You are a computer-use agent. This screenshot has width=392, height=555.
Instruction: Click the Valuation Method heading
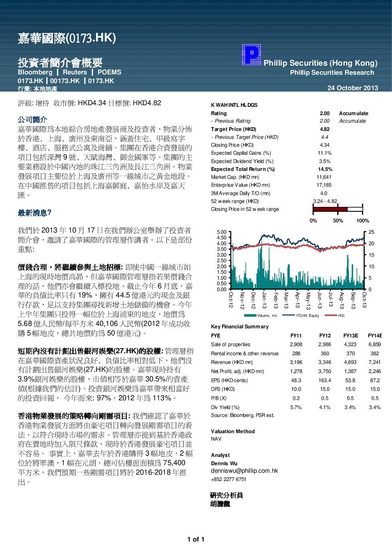233,432
